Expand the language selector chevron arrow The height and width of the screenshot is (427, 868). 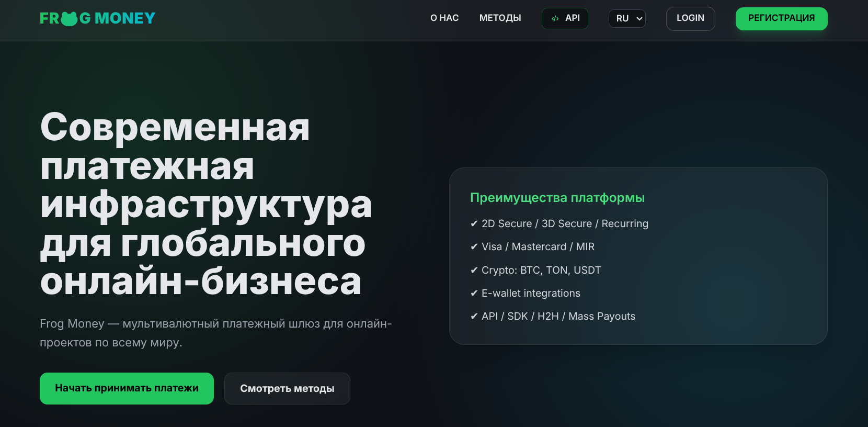(639, 19)
